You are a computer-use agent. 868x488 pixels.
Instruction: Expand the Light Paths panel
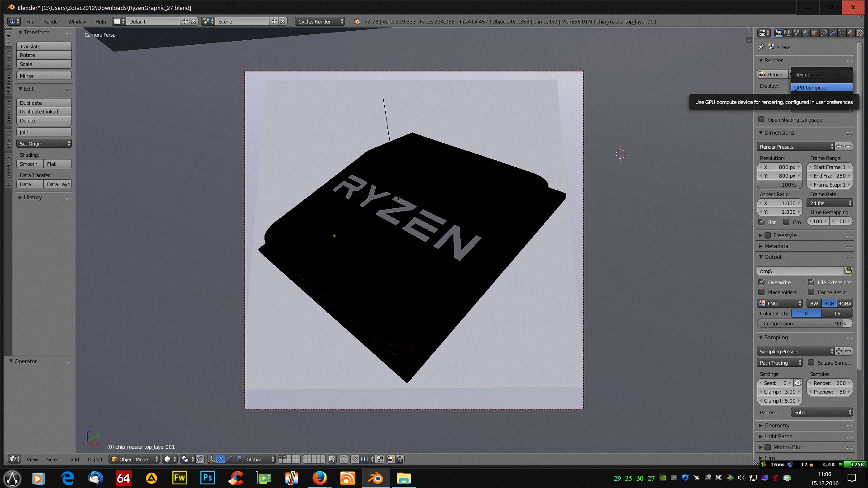coord(778,436)
